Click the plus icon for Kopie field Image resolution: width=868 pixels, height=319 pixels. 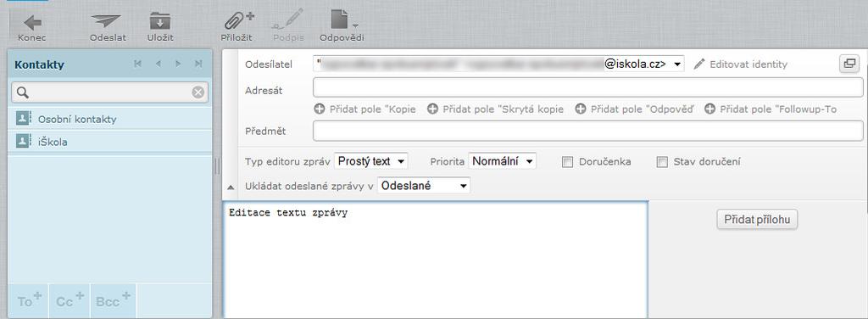pyautogui.click(x=320, y=109)
